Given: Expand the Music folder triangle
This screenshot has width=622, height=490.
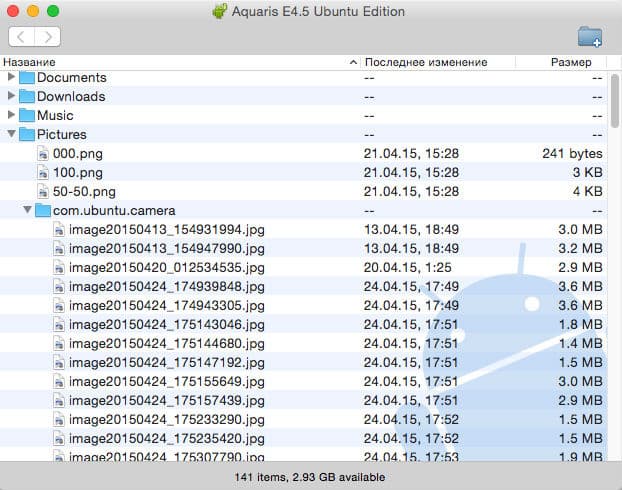Looking at the screenshot, I should click(11, 115).
